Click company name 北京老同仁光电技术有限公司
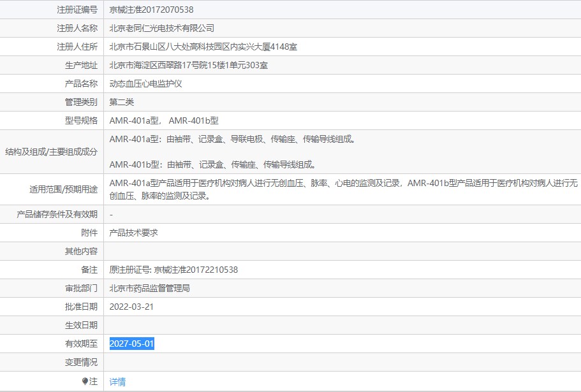 161,28
